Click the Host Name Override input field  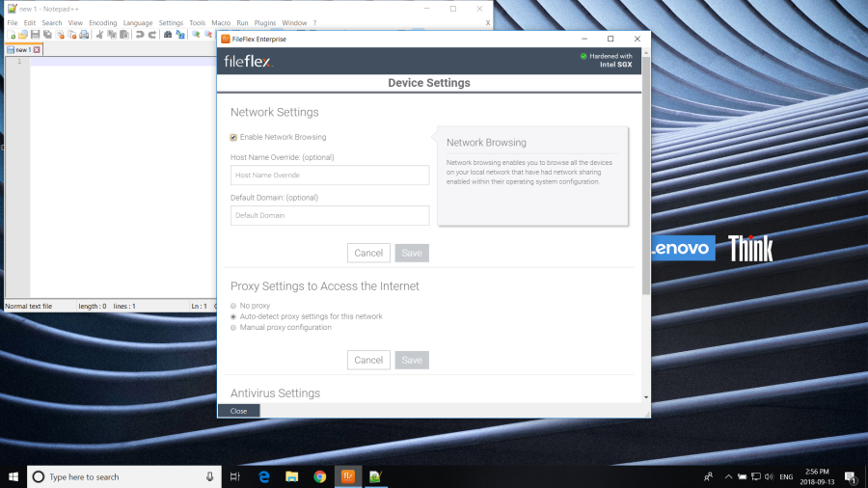[330, 176]
